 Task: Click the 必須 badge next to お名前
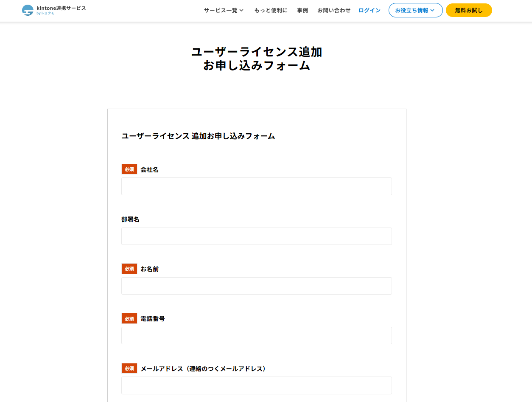coord(129,269)
